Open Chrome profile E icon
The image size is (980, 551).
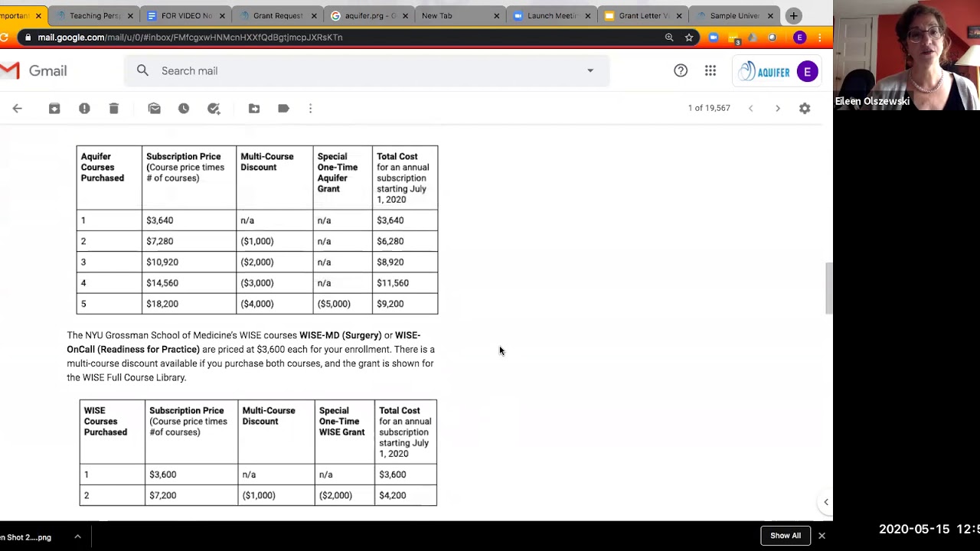800,37
